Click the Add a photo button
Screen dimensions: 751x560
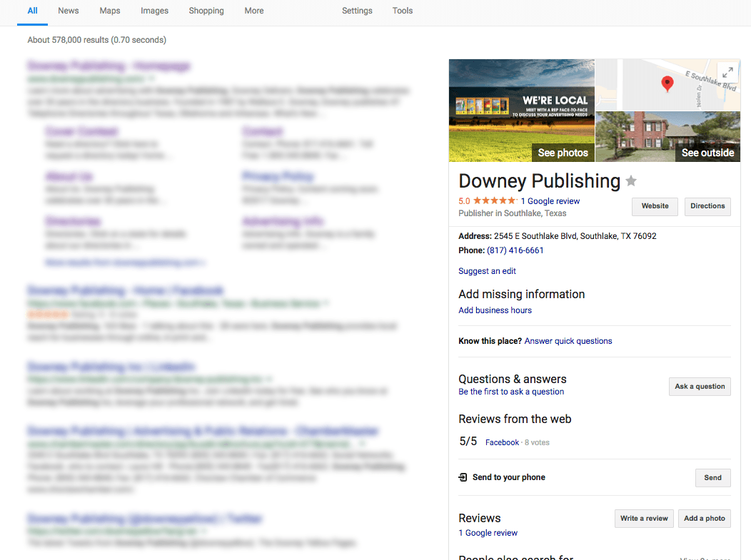tap(704, 519)
